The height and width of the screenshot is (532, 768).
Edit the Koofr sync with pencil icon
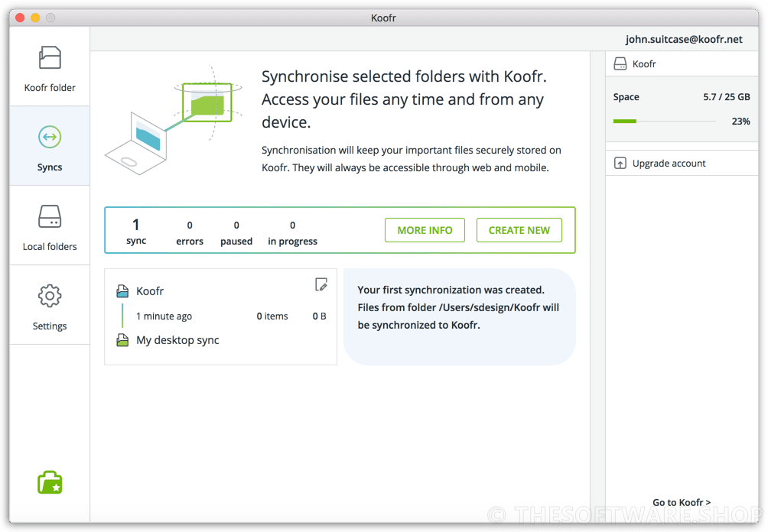pyautogui.click(x=321, y=284)
